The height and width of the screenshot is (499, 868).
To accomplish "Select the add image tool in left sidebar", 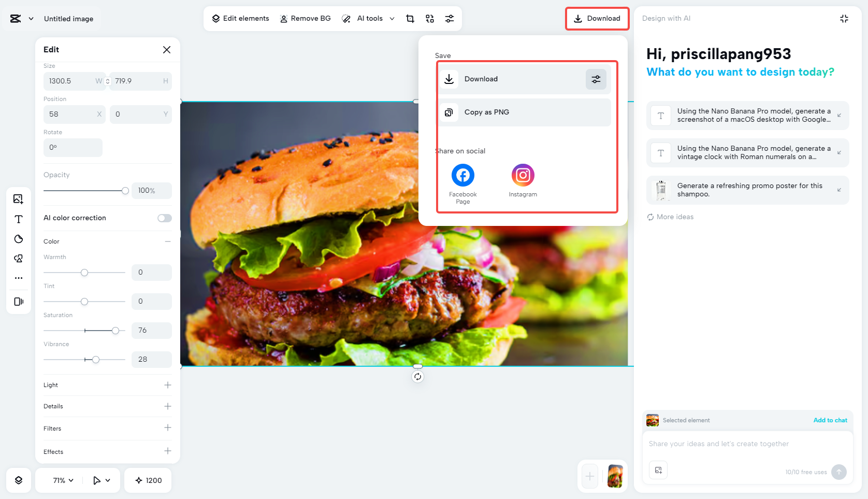I will [x=19, y=199].
